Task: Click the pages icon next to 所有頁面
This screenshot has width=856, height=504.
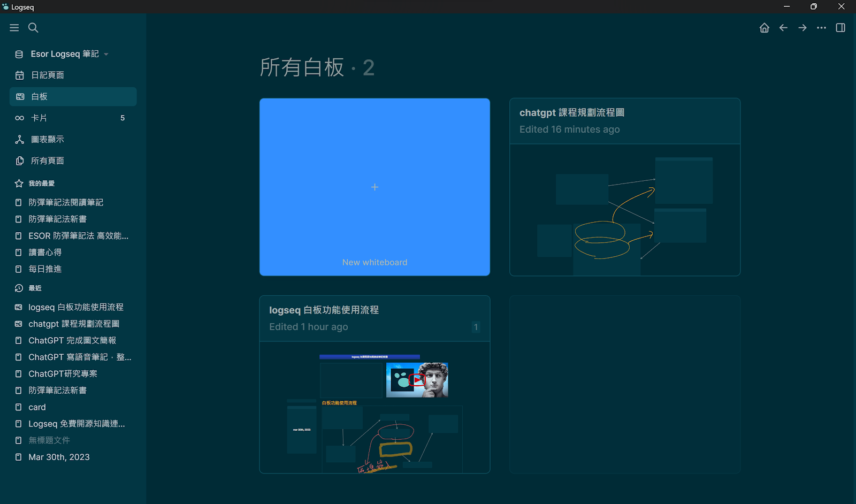Action: [20, 161]
